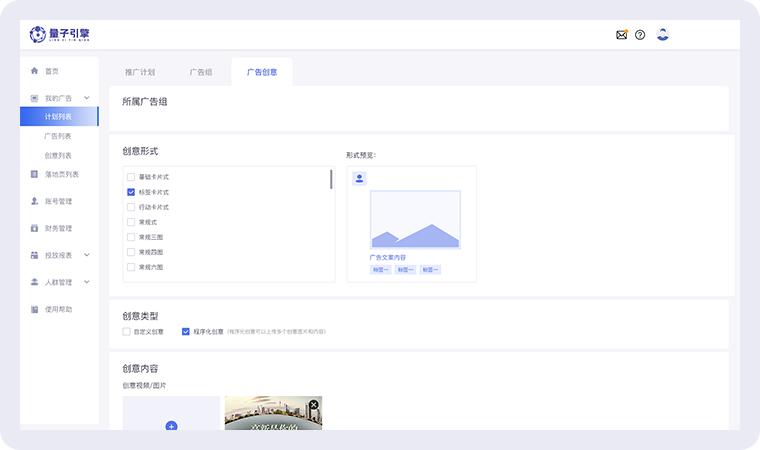Enable the 自定义创意 checkbox
This screenshot has width=760, height=450.
coord(127,331)
